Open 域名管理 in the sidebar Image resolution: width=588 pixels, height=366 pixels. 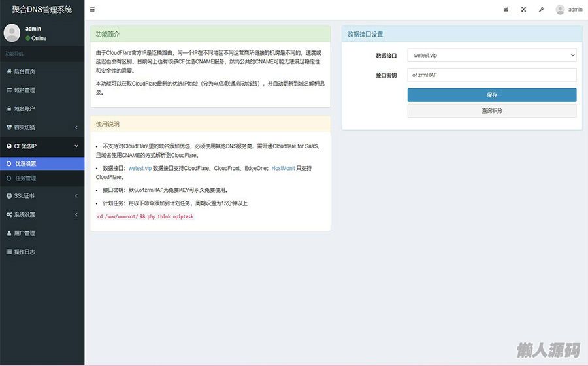click(x=25, y=90)
